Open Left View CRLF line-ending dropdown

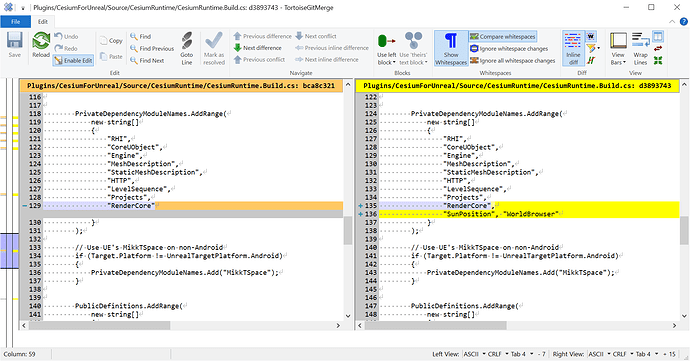pos(498,354)
